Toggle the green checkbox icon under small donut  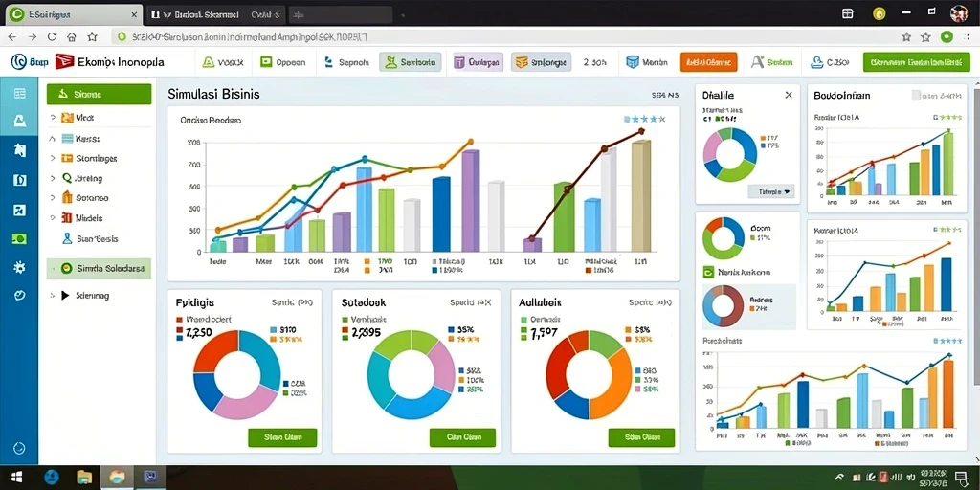(708, 272)
